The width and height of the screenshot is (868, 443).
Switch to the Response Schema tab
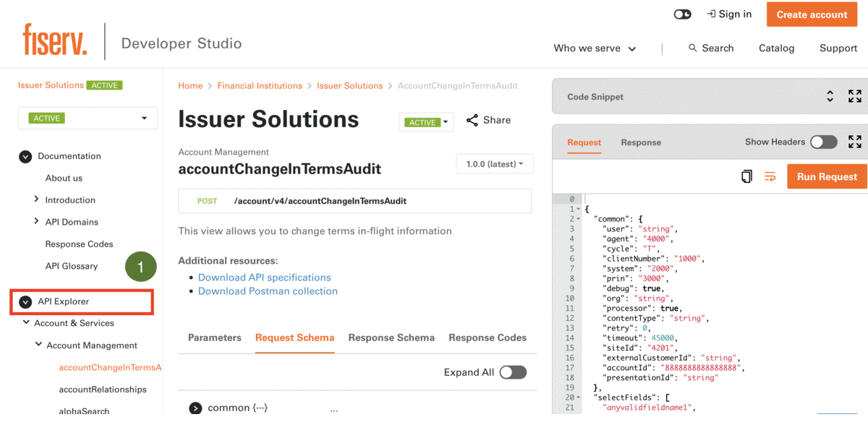(x=391, y=337)
